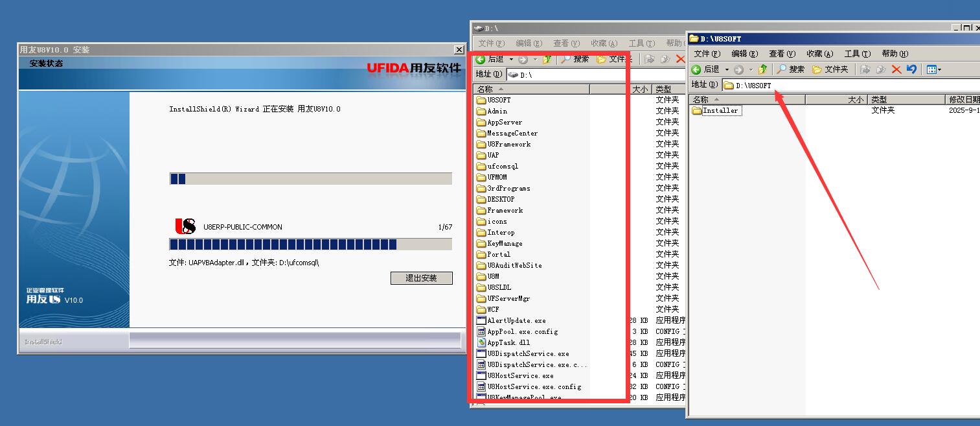980x426 pixels.
Task: Select the AppTask.dll file icon
Action: pyautogui.click(x=481, y=342)
